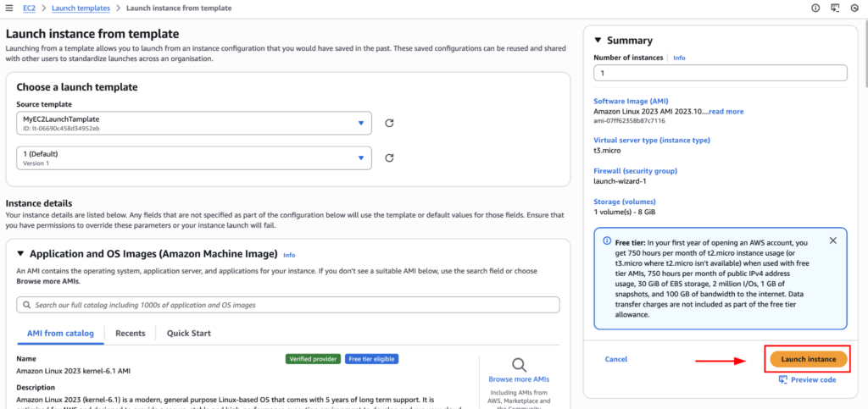This screenshot has width=868, height=409.
Task: Dismiss the Free tier notice with X
Action: pos(832,240)
